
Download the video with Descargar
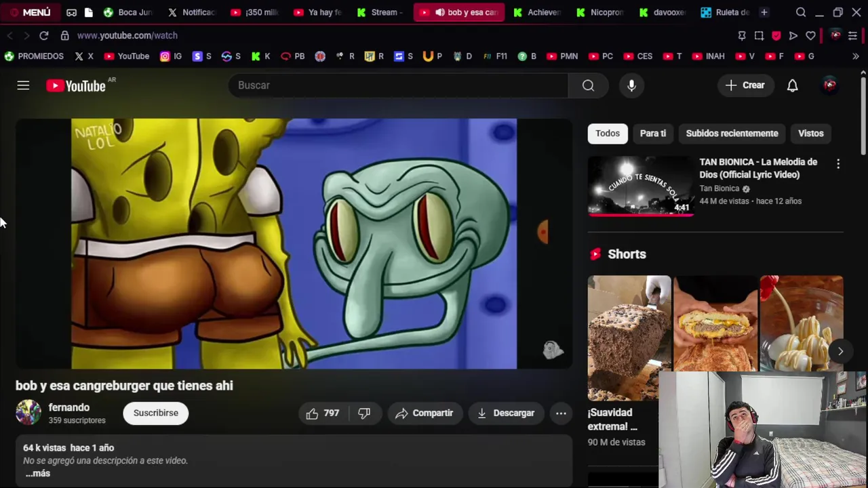(x=506, y=413)
